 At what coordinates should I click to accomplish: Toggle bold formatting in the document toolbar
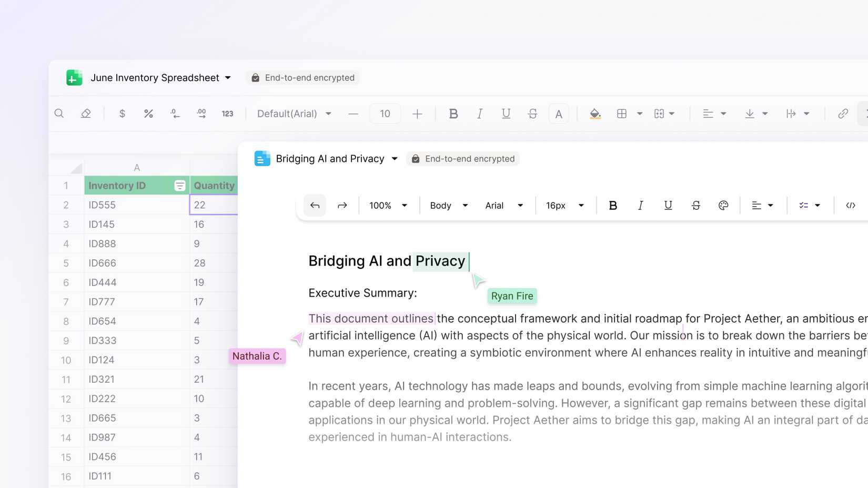pyautogui.click(x=613, y=205)
